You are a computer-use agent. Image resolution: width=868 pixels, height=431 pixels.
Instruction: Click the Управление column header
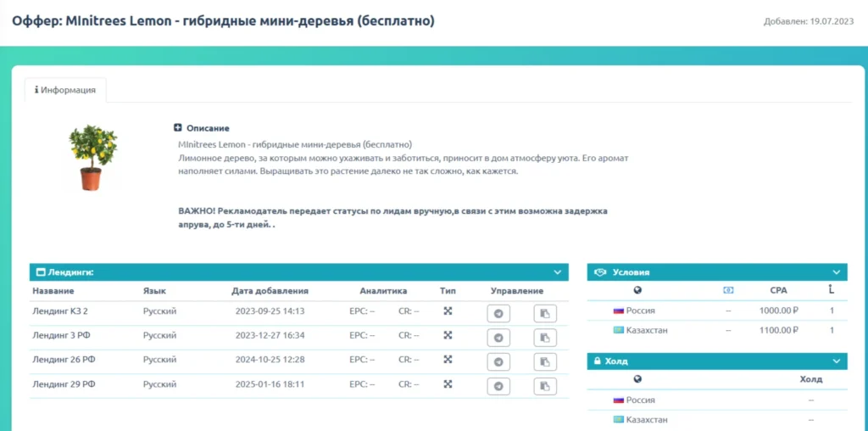517,291
